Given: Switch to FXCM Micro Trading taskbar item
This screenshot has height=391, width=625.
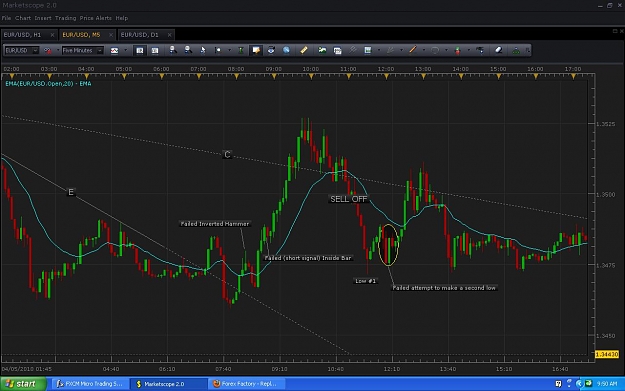Looking at the screenshot, I should (x=90, y=384).
